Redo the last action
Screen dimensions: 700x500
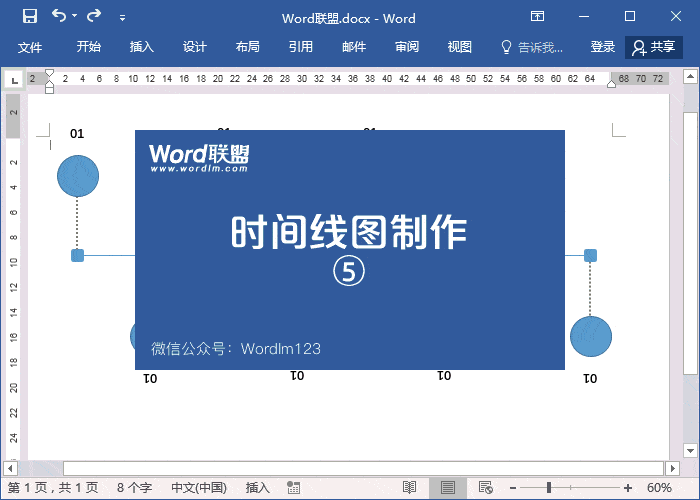(94, 16)
